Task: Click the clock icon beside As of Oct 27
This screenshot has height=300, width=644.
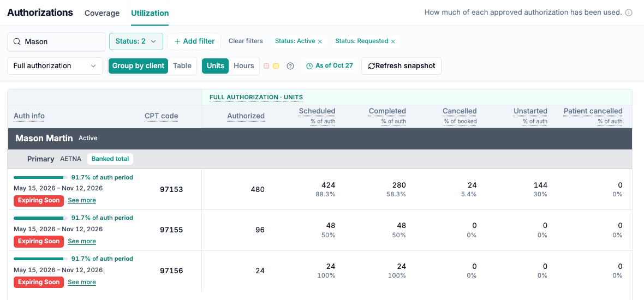Action: [x=309, y=66]
